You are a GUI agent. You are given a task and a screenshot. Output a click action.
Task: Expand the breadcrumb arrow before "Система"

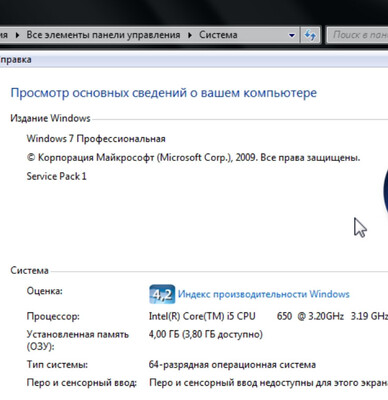[190, 35]
